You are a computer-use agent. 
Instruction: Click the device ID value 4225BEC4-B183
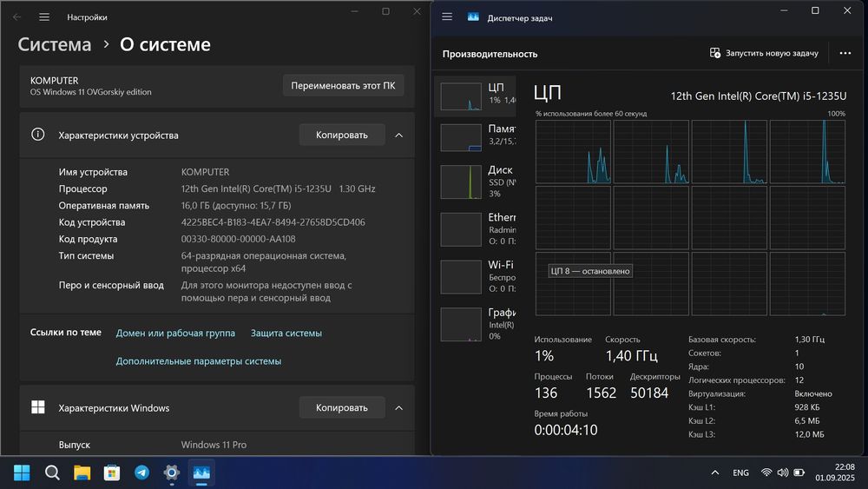pyautogui.click(x=273, y=222)
